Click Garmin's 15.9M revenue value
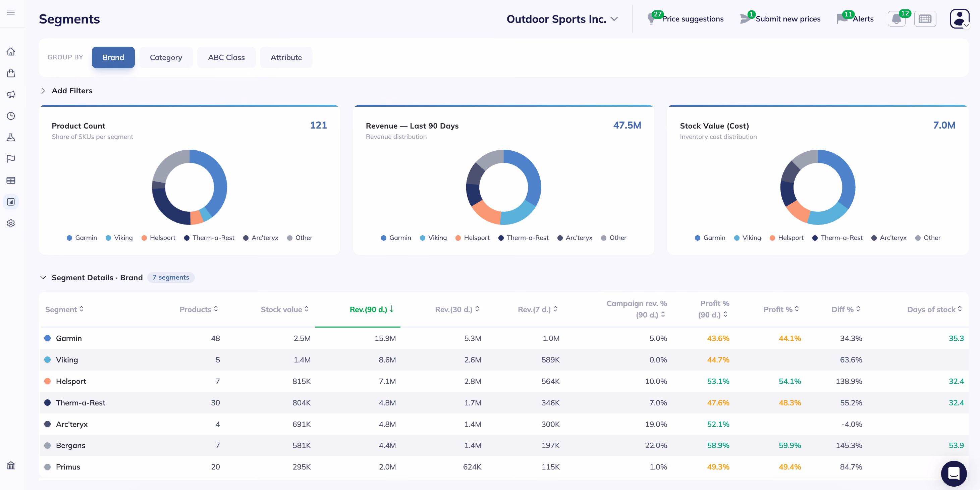The width and height of the screenshot is (980, 490). (385, 339)
